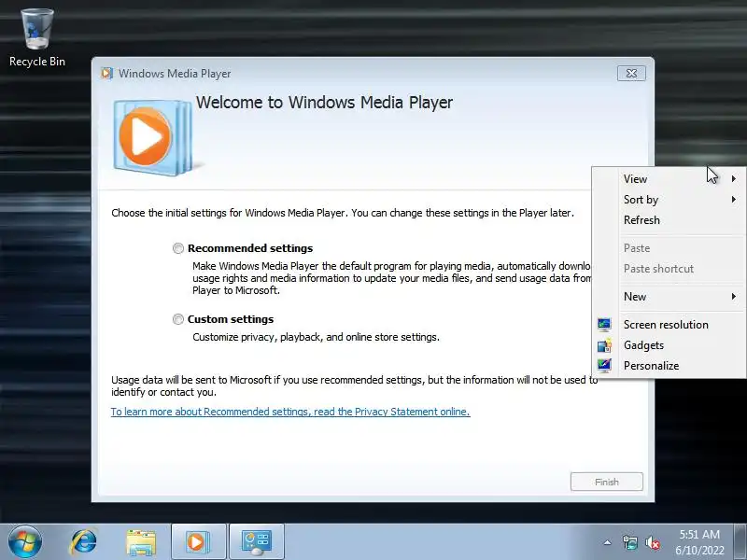Open the Windows Start orb
747x560 pixels.
point(25,541)
